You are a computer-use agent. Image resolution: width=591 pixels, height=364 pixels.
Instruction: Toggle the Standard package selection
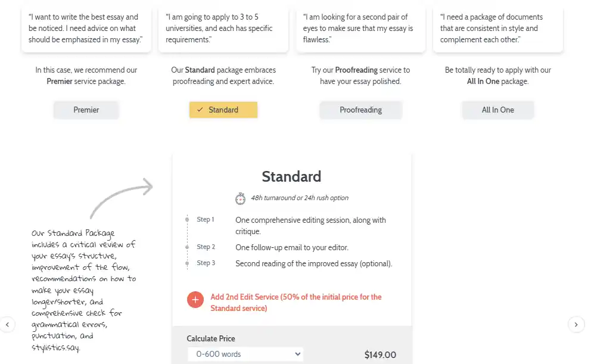(x=223, y=110)
